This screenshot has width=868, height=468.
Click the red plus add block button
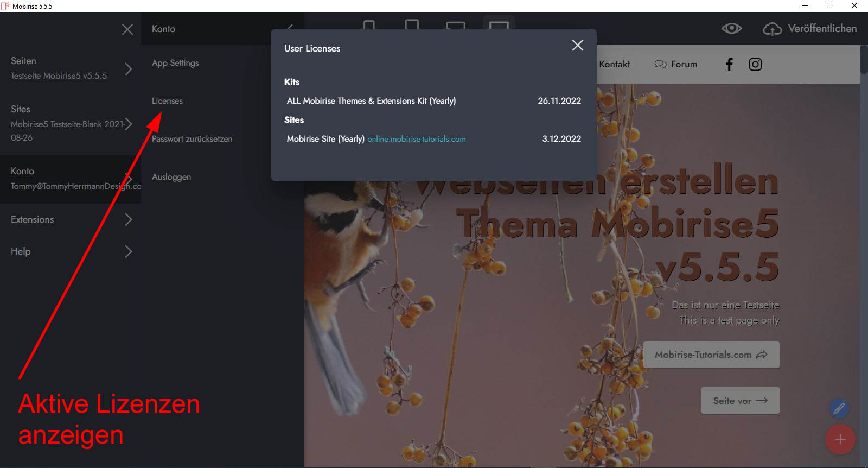point(840,439)
